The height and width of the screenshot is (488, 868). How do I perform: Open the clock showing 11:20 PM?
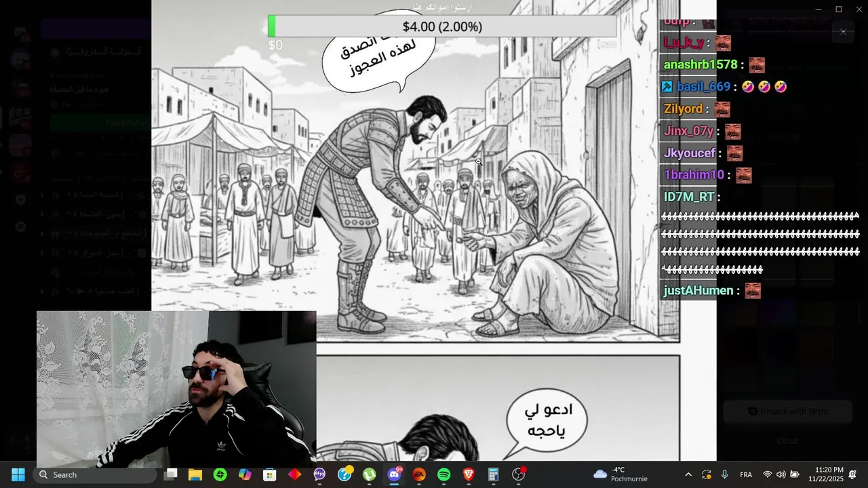(x=825, y=474)
